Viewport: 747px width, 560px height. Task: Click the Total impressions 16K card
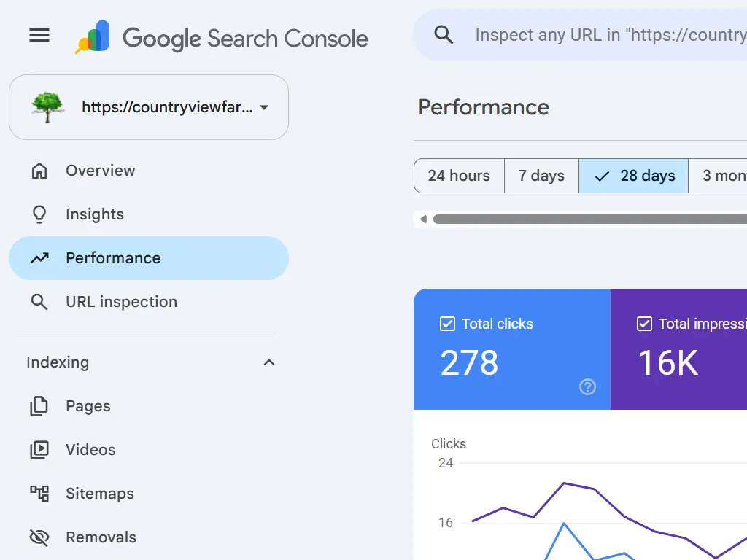tap(679, 349)
